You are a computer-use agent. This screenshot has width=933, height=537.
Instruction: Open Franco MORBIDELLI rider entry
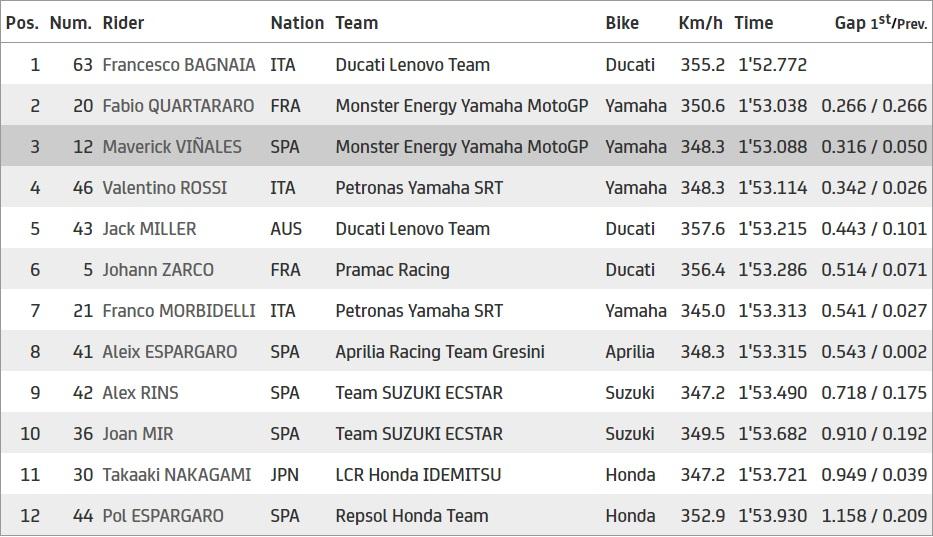[178, 311]
